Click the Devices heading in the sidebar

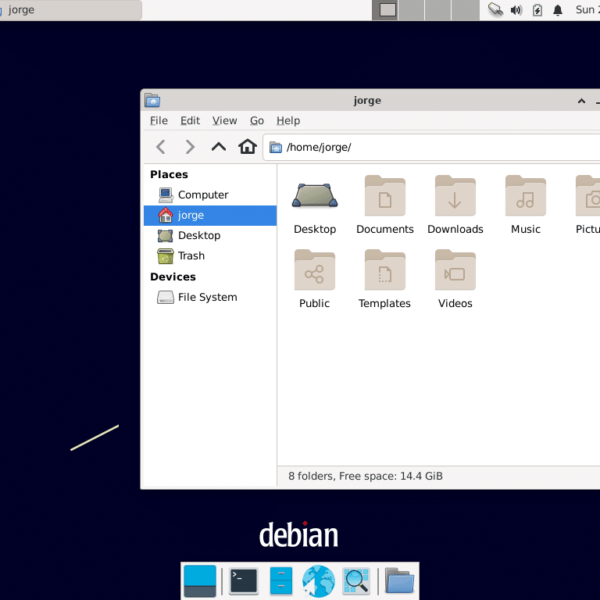pos(173,277)
